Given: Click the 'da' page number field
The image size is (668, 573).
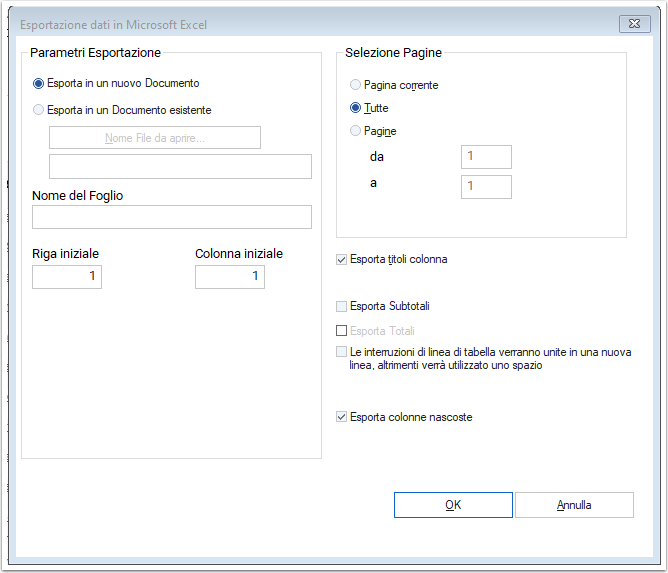Looking at the screenshot, I should pos(487,157).
